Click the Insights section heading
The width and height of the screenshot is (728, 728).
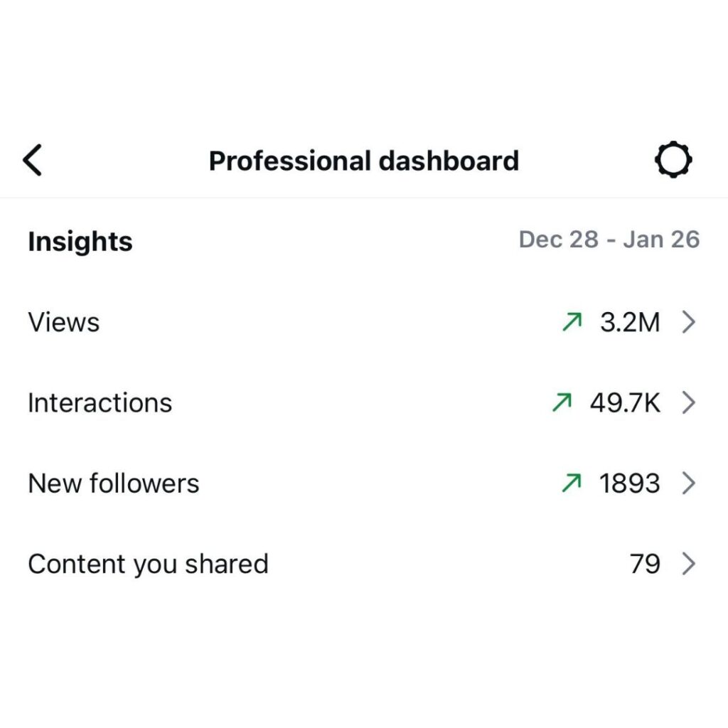pyautogui.click(x=80, y=242)
